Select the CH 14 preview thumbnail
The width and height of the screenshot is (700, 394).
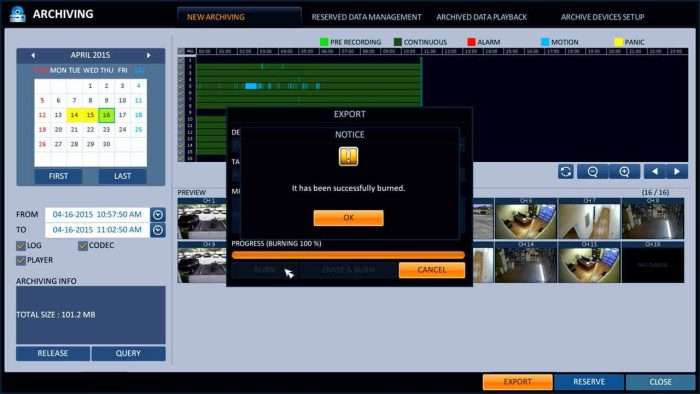tap(526, 262)
